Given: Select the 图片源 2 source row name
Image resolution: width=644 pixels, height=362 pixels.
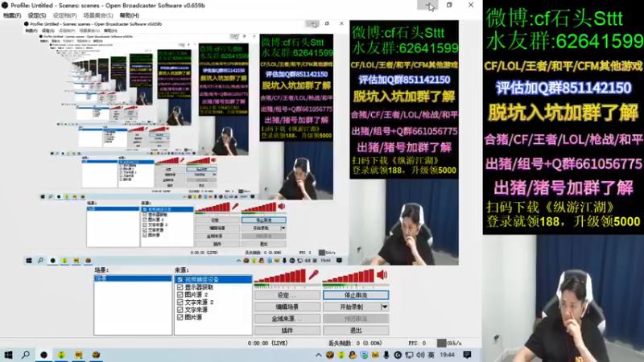Looking at the screenshot, I should point(196,294).
